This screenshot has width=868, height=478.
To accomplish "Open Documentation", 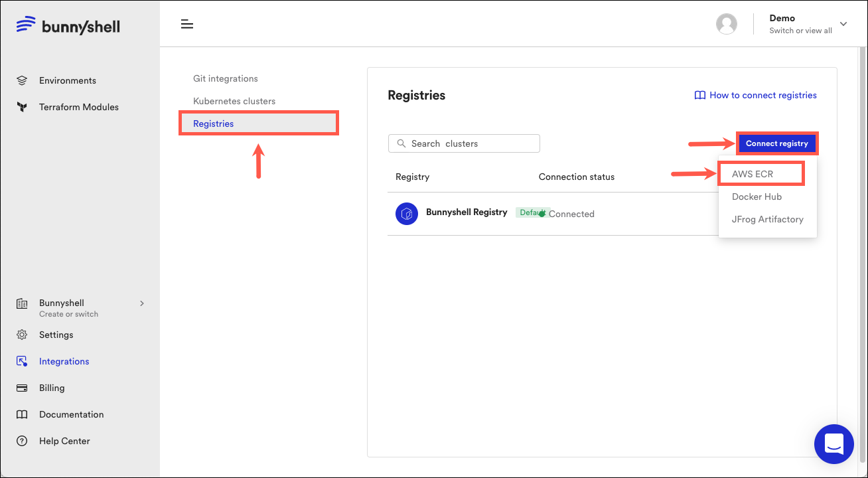I will pos(72,414).
